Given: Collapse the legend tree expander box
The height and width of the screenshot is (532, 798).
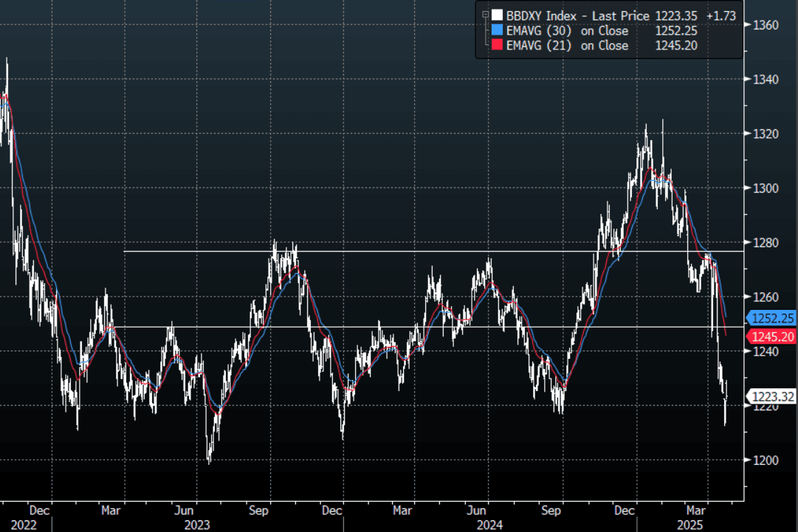Looking at the screenshot, I should pyautogui.click(x=485, y=15).
